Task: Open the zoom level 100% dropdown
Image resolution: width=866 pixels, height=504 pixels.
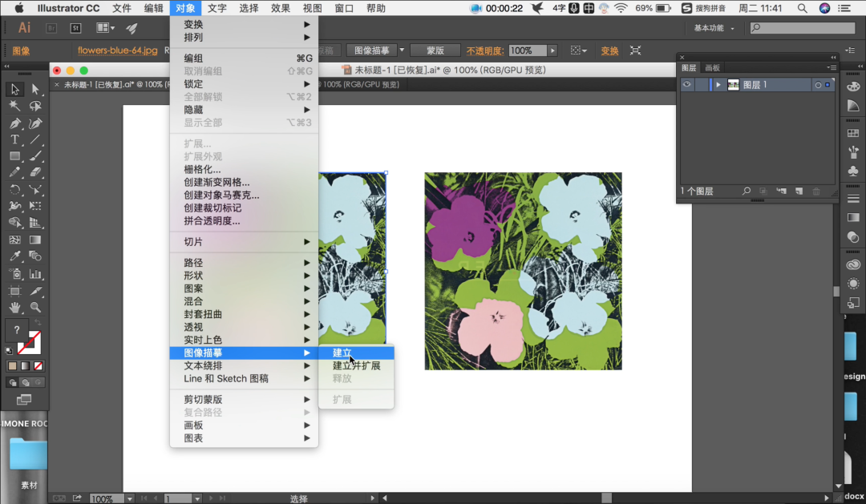Action: [130, 498]
